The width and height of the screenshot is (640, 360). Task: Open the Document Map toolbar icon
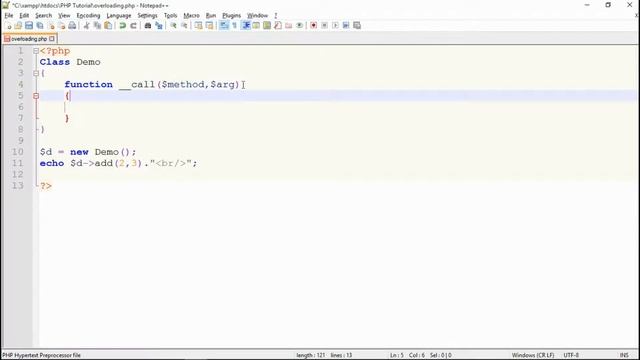click(267, 25)
